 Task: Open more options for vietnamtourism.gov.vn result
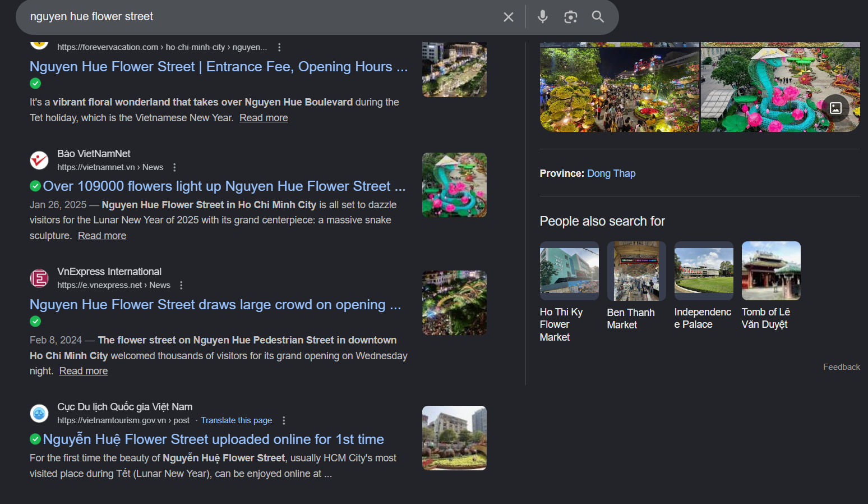click(x=284, y=420)
